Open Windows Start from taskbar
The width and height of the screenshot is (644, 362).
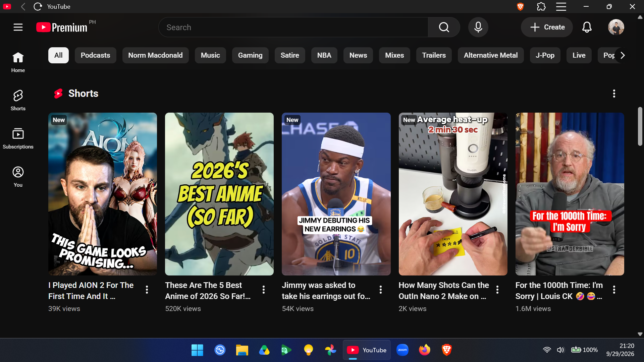tap(197, 350)
